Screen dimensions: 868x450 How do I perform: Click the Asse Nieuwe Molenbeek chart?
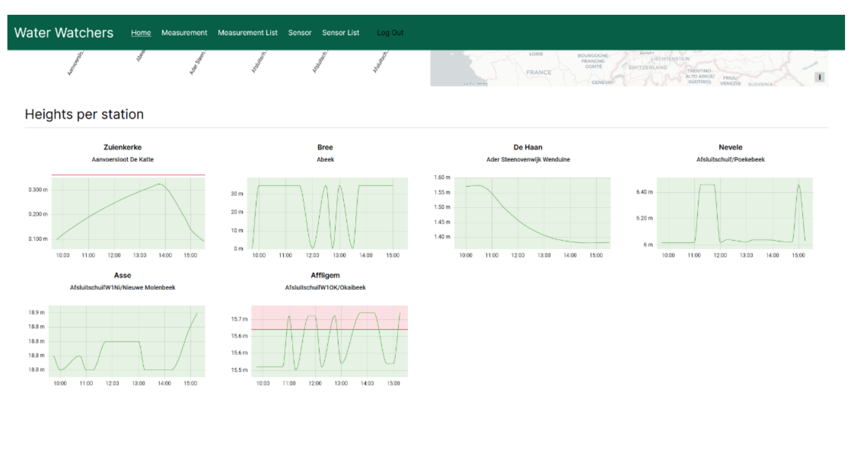click(126, 341)
